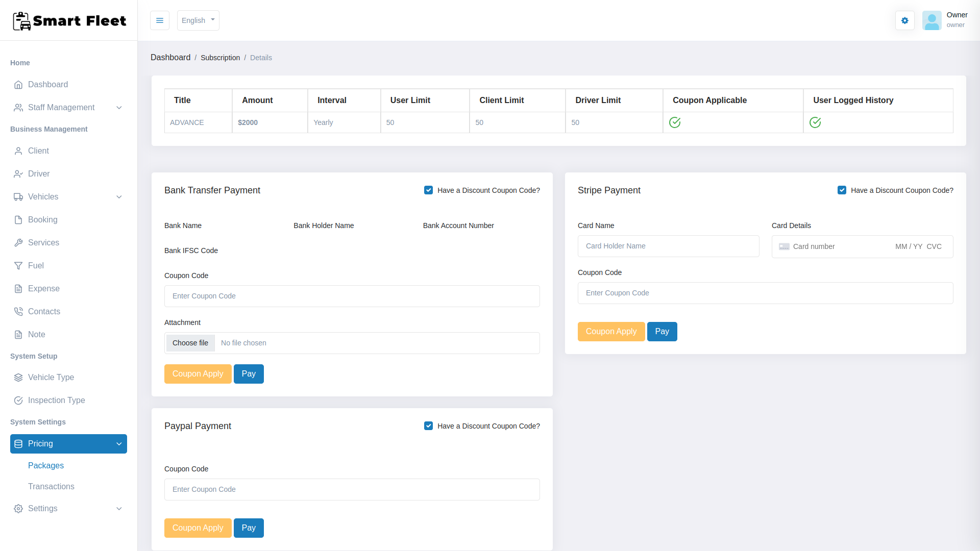Click the Dashboard breadcrumb link
Screen dimensions: 980x551
click(170, 57)
